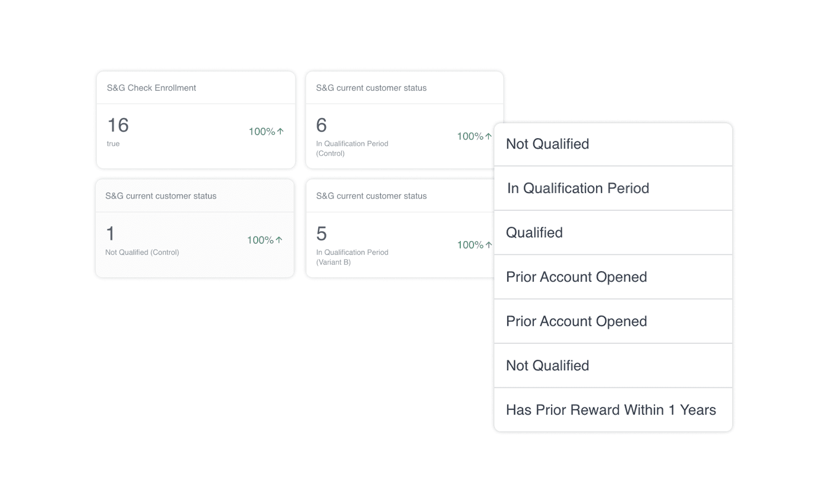Click the 100%↑ badge on Not Qualified card

pyautogui.click(x=264, y=239)
